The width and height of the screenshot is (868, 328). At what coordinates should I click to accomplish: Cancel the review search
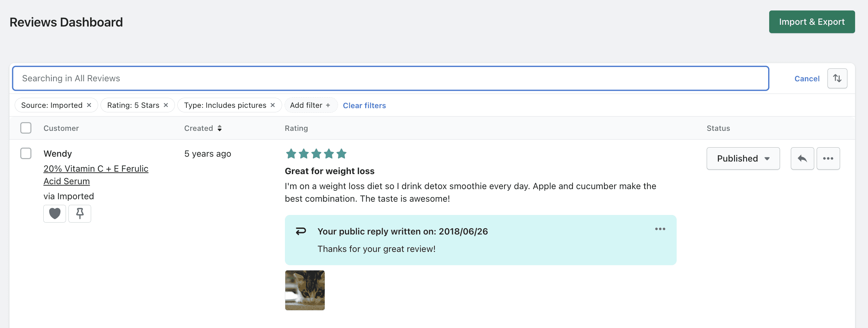[807, 79]
